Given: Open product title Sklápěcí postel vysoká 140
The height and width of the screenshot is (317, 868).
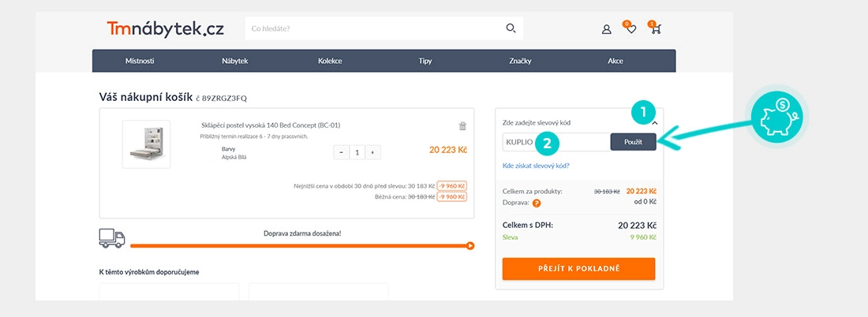Looking at the screenshot, I should coord(271,125).
